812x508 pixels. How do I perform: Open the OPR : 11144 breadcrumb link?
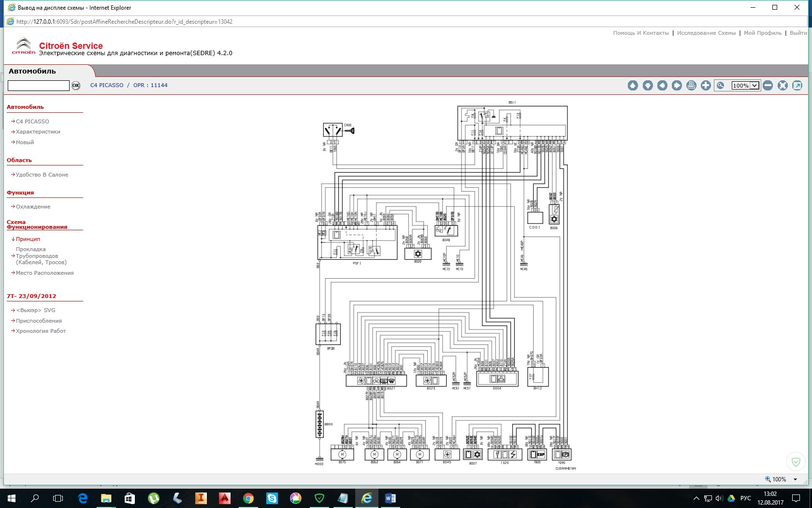(150, 85)
